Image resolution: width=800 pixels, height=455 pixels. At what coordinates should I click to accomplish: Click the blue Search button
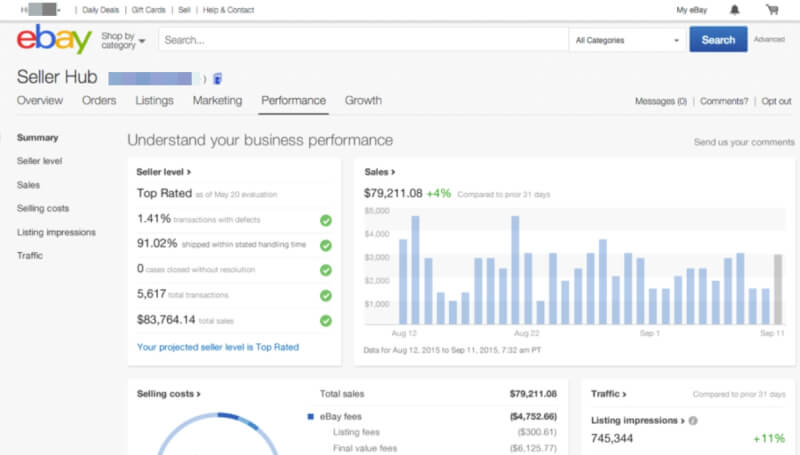tap(718, 40)
